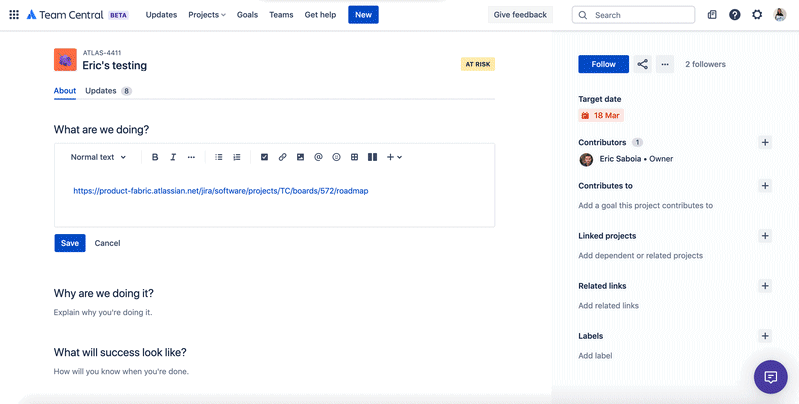Open more formatting options ellipsis
799x404 pixels.
coord(191,157)
